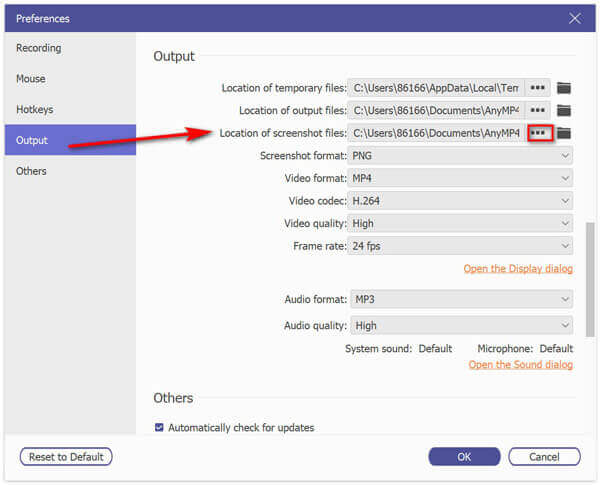Expand the Video codec dropdown
600x485 pixels.
point(460,201)
